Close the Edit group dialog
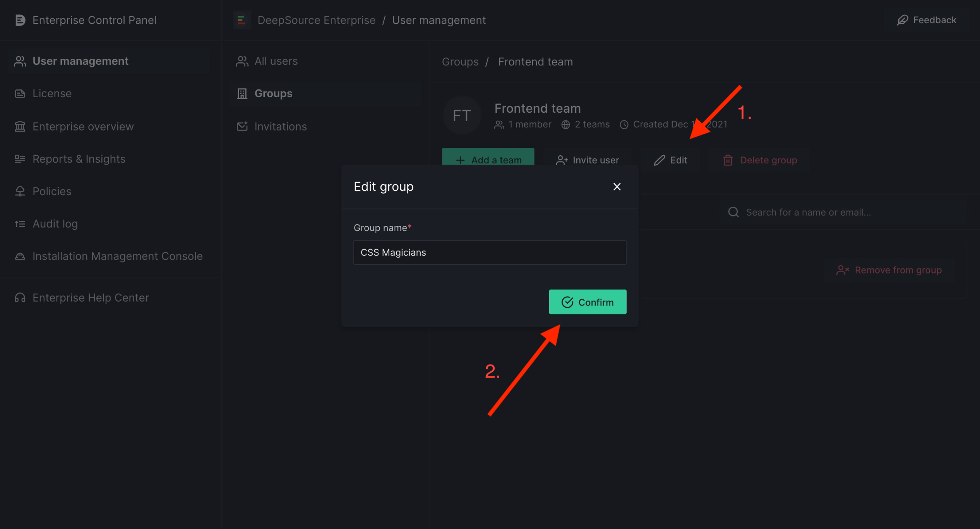Screen dimensions: 980x529 tap(617, 186)
